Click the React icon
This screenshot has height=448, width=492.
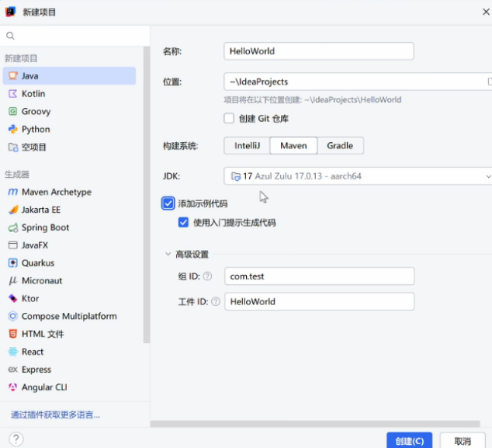click(13, 352)
